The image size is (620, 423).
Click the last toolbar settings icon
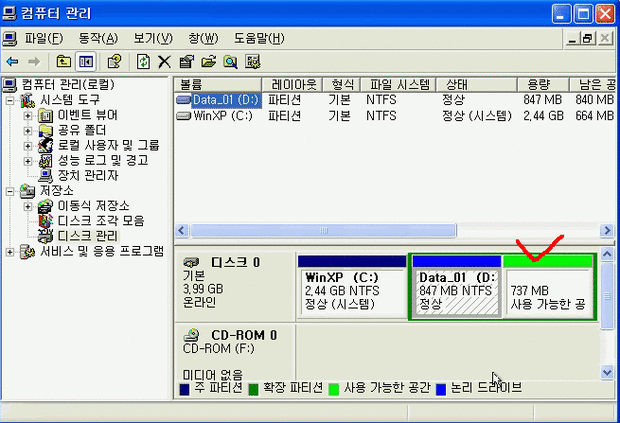[253, 62]
